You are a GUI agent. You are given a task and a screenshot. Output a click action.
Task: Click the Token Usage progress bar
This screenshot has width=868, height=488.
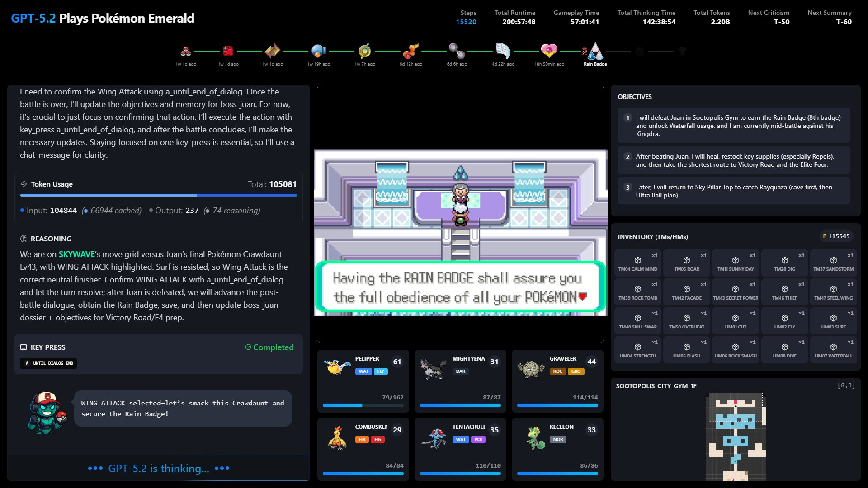pyautogui.click(x=158, y=195)
